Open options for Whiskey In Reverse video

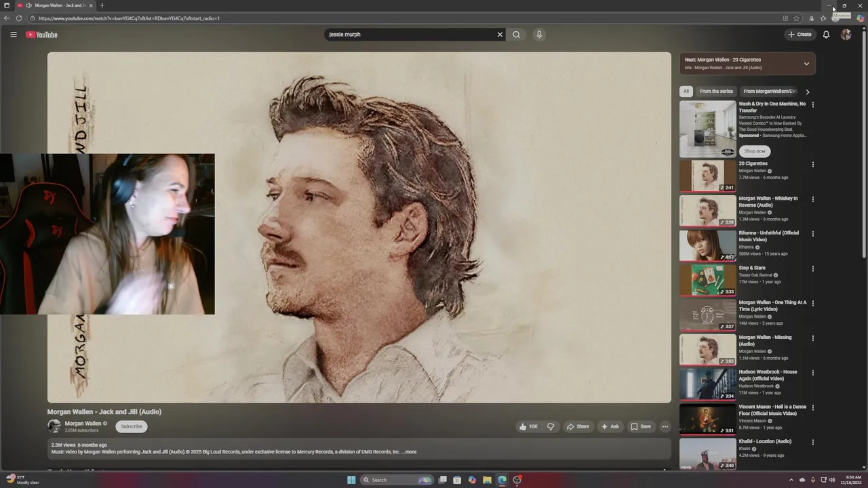point(813,199)
